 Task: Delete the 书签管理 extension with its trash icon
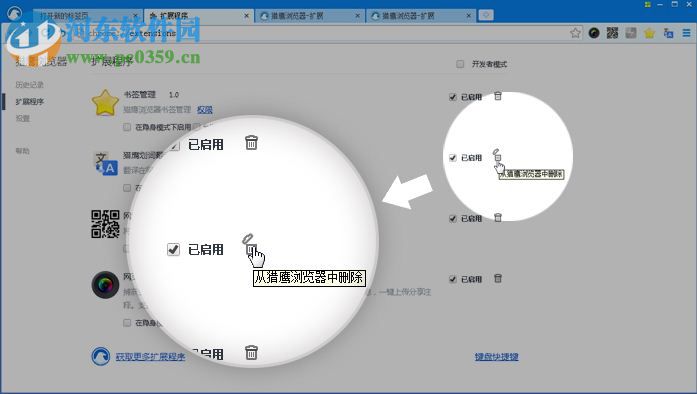pyautogui.click(x=498, y=96)
